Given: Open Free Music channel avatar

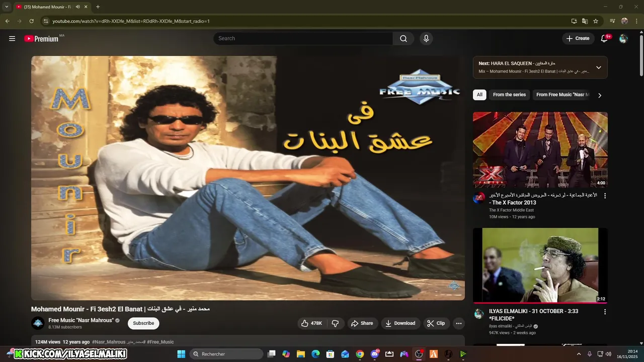Looking at the screenshot, I should [x=38, y=323].
